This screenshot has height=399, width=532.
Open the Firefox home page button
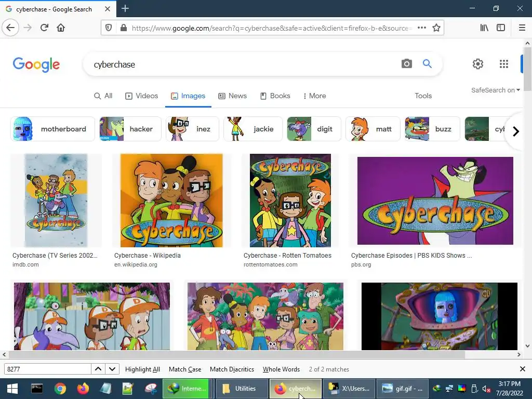pos(61,28)
